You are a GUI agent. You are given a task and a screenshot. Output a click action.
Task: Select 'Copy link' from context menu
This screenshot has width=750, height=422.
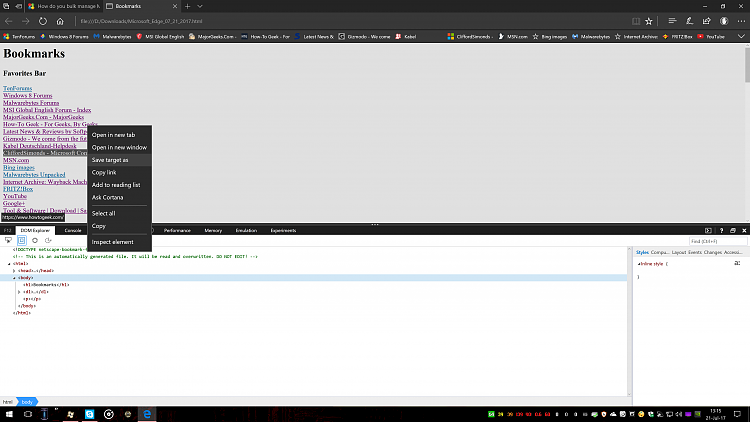click(119, 172)
